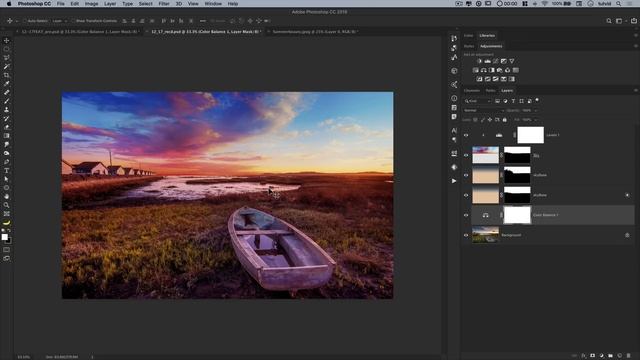
Task: Add a Brightness/Contrast adjustment
Action: [479, 61]
